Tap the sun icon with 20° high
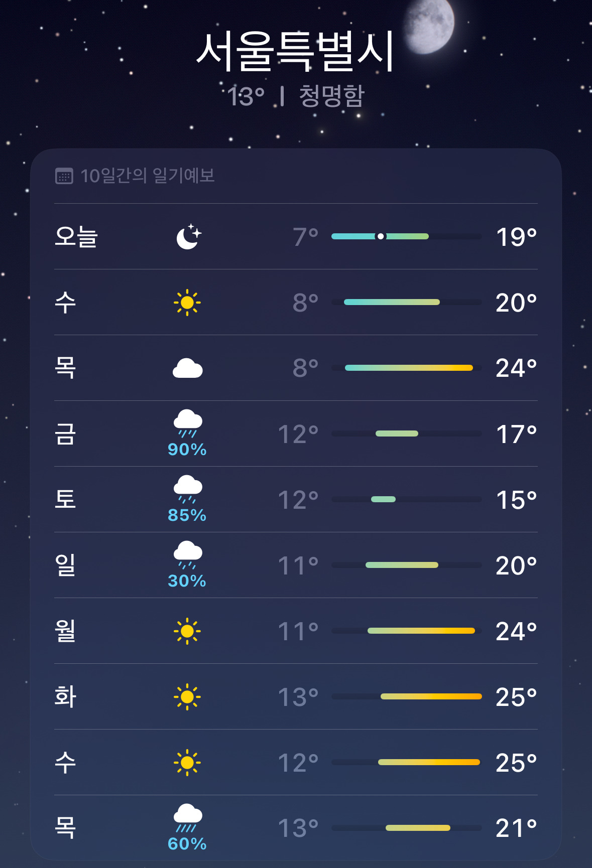The height and width of the screenshot is (868, 592). tap(187, 303)
